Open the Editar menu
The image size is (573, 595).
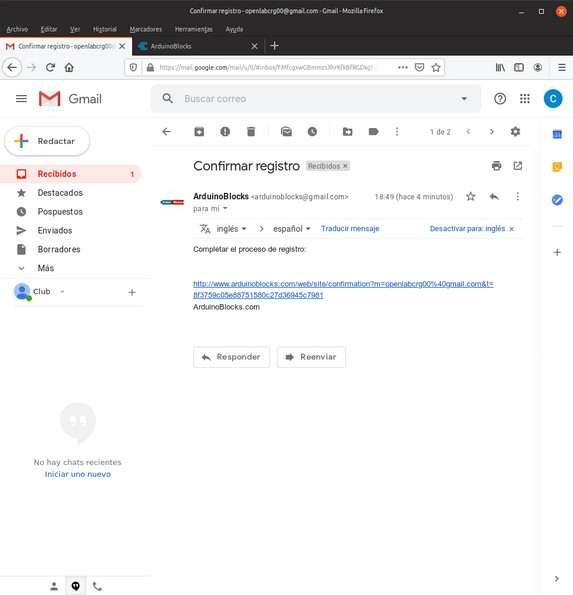pos(49,29)
